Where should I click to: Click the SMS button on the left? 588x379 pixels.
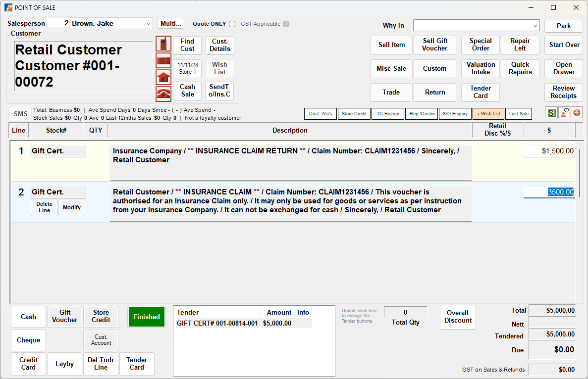(19, 113)
